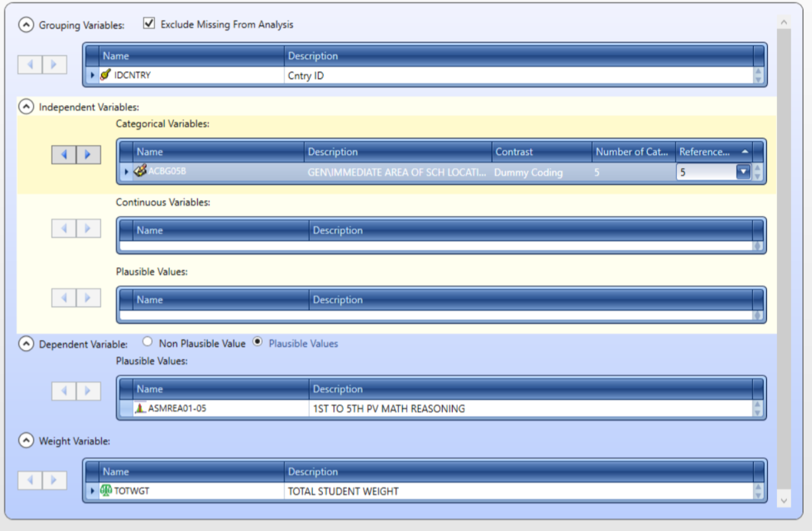
Task: Click the main panel vertical scrollbar down arrow
Action: 784,501
